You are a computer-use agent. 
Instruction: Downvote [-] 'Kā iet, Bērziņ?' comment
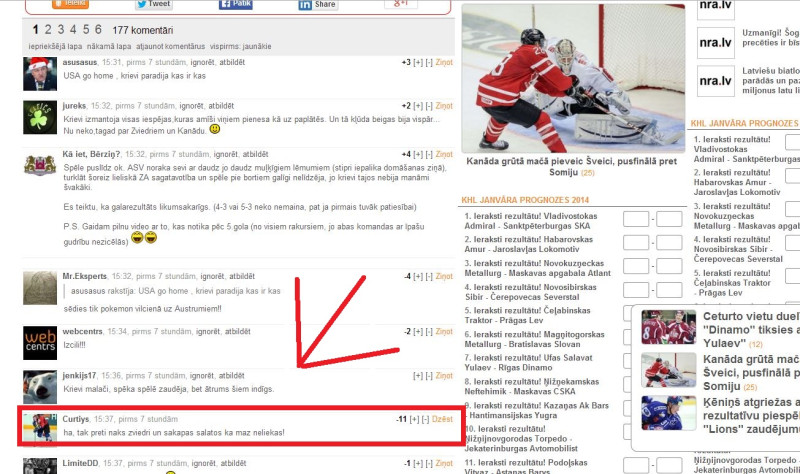[x=429, y=154]
